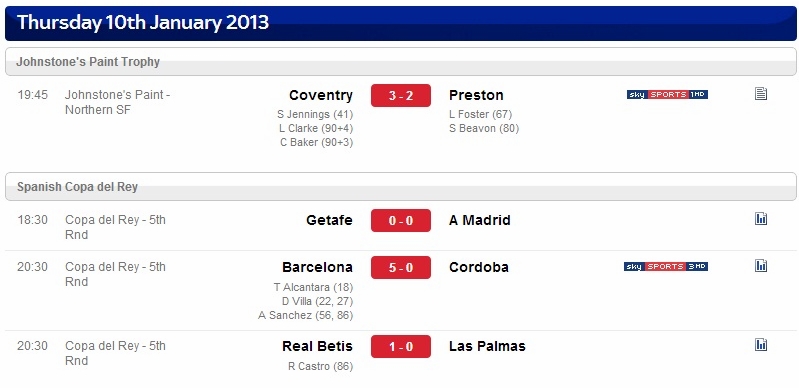Open Real Betis team link
This screenshot has height=388, width=799.
pos(317,347)
